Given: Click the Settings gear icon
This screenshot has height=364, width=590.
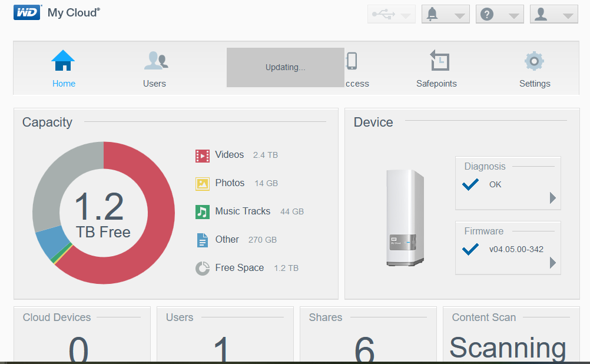Looking at the screenshot, I should point(534,61).
